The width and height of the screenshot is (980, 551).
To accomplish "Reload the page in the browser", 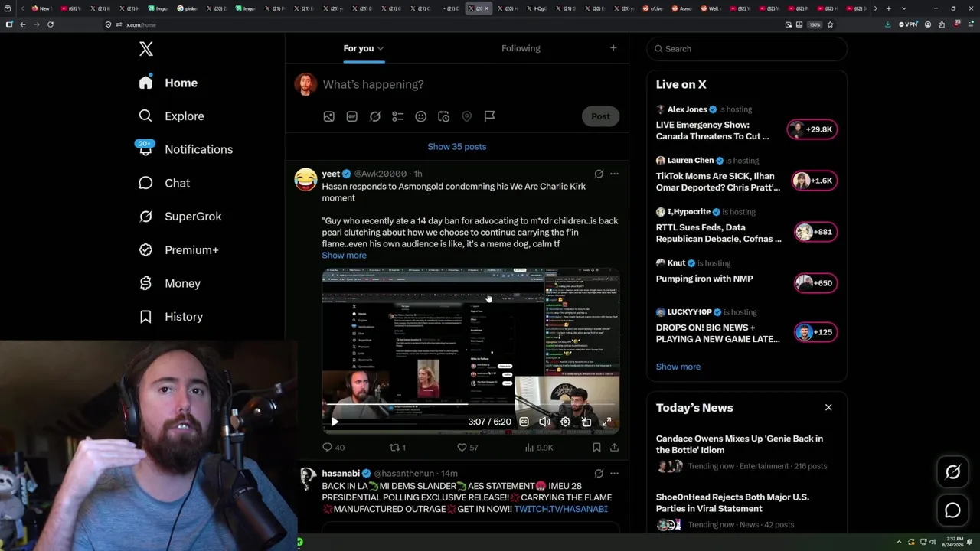I will tap(51, 24).
